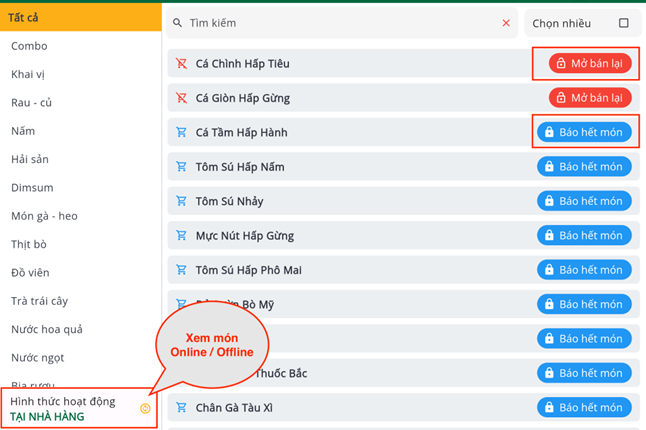Open the Hải sản category
646x430 pixels.
coord(30,159)
